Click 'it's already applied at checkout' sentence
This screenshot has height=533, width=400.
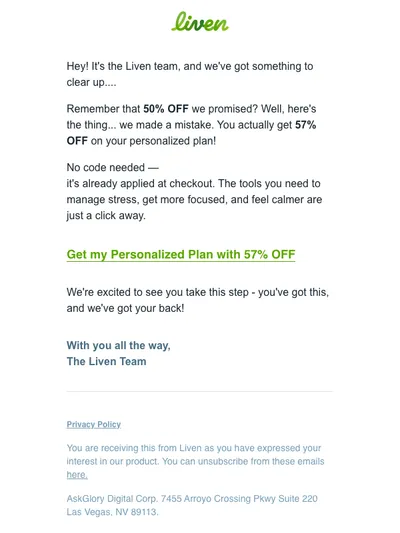pos(140,183)
